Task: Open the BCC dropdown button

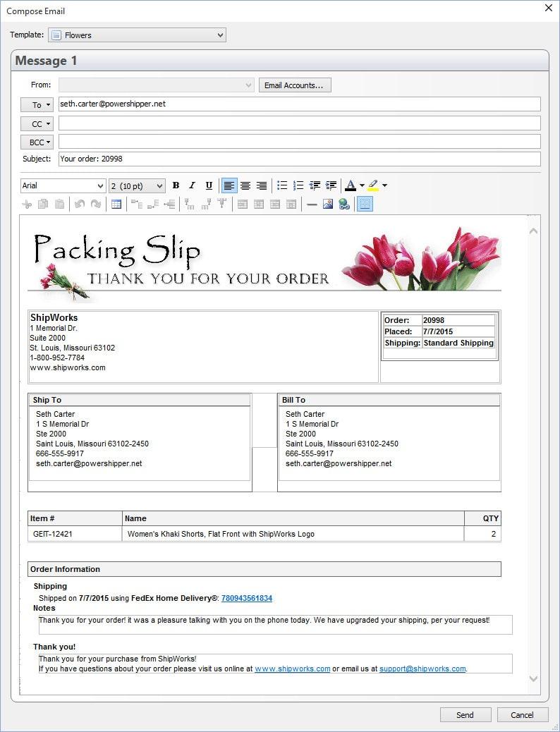Action: 37,142
